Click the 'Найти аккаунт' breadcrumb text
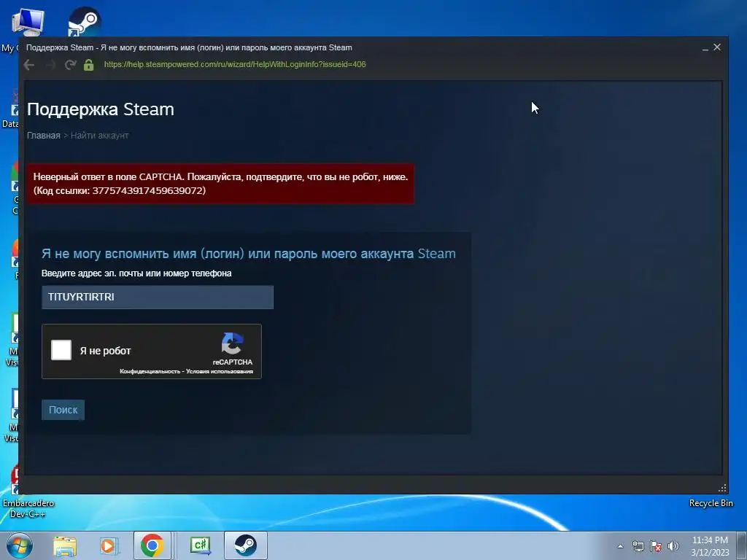The image size is (747, 560). [x=99, y=135]
